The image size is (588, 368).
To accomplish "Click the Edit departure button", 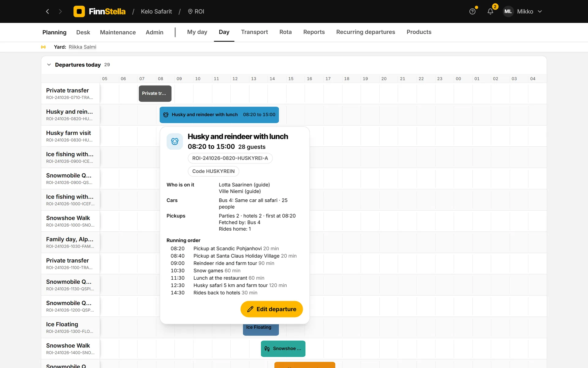I will 272,309.
